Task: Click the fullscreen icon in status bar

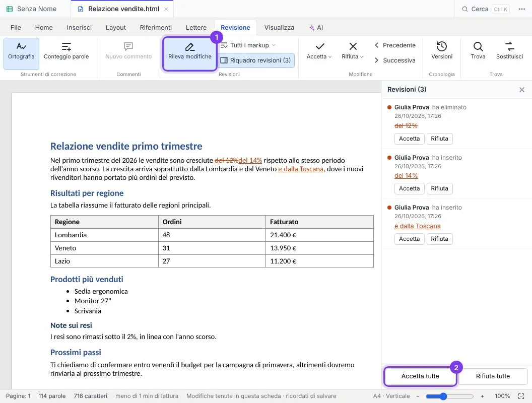Action: pos(521,396)
